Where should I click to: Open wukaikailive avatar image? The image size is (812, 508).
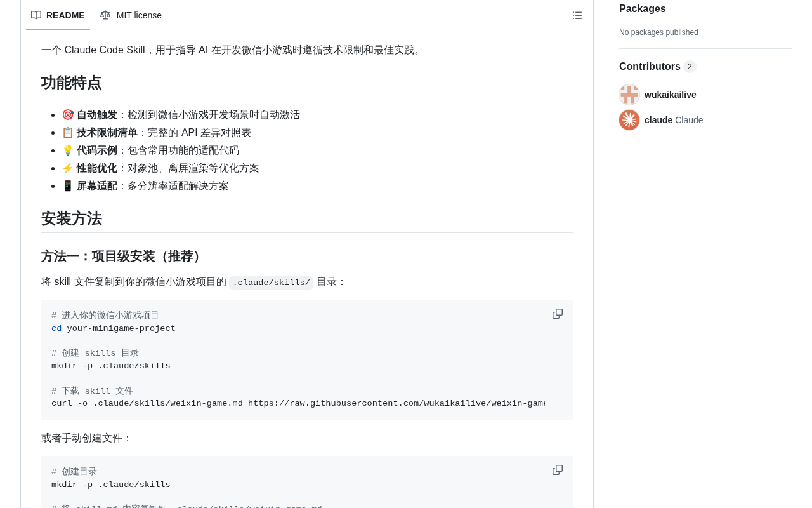coord(629,95)
